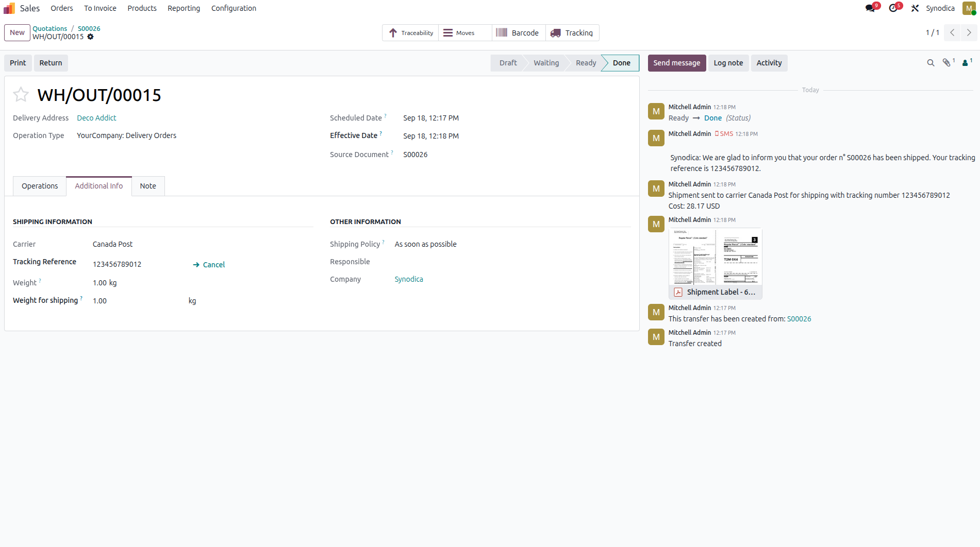Switch to the Note tab
The width and height of the screenshot is (980, 547).
pyautogui.click(x=148, y=186)
